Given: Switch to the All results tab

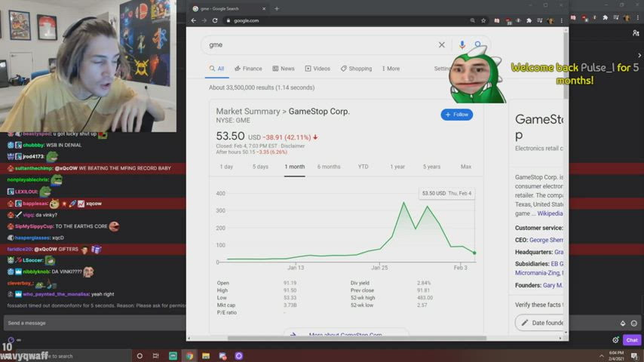Looking at the screenshot, I should (x=217, y=69).
